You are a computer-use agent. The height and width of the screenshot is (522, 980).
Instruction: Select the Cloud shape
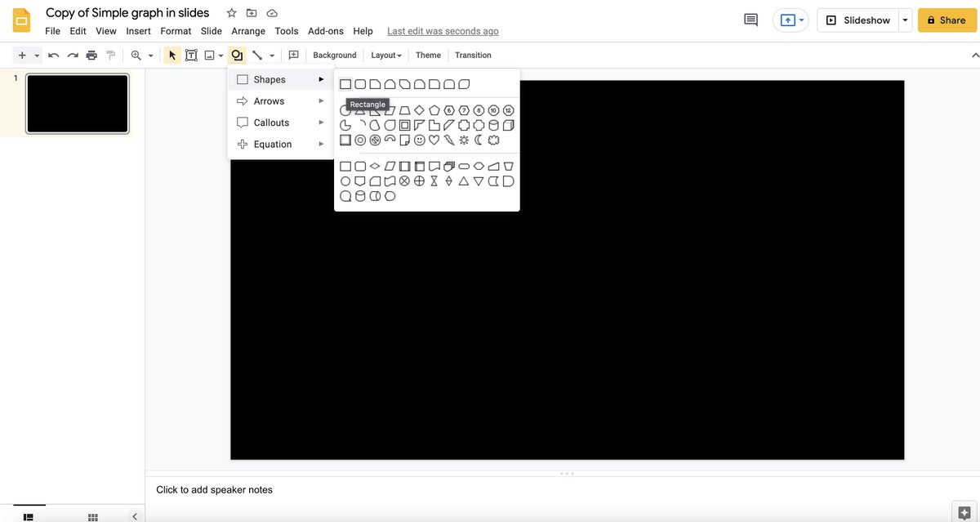click(x=493, y=139)
